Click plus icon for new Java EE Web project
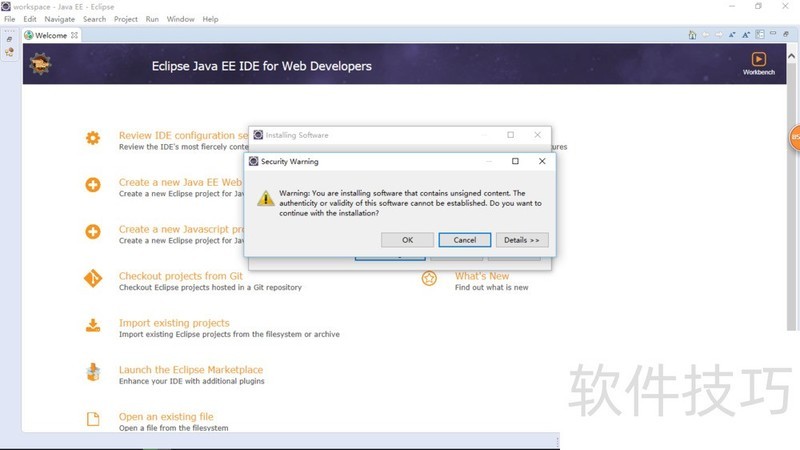Viewport: 800px width, 450px height. tap(93, 185)
